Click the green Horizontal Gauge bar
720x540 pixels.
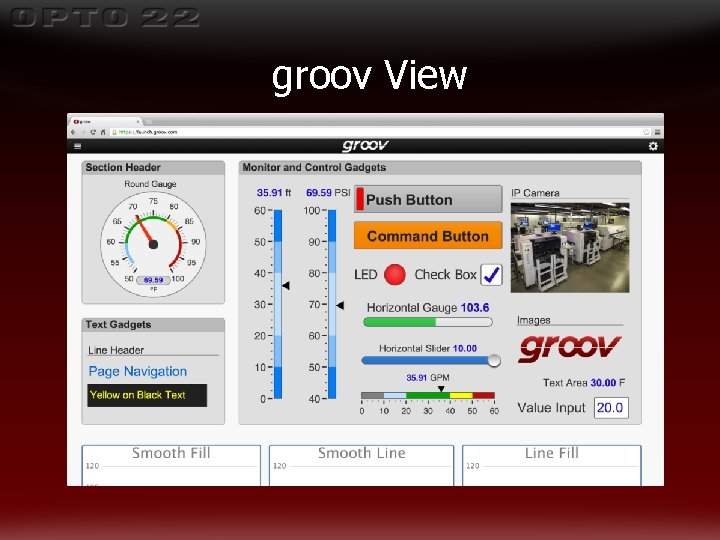click(x=428, y=322)
